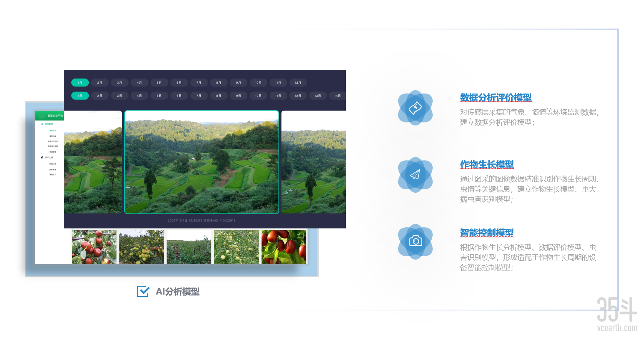Click the description beginning 根据作物生长分析模型
644x337 pixels.
[528, 257]
